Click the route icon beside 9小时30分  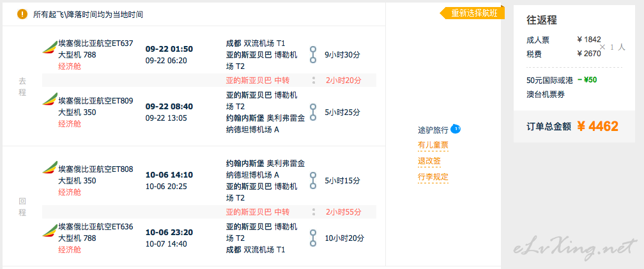pos(313,54)
